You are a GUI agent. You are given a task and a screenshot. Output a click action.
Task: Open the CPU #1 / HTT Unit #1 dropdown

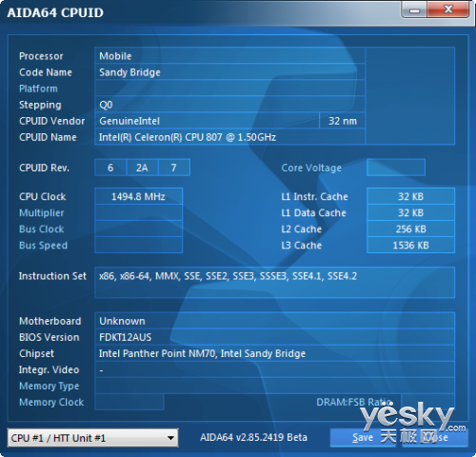pos(92,438)
